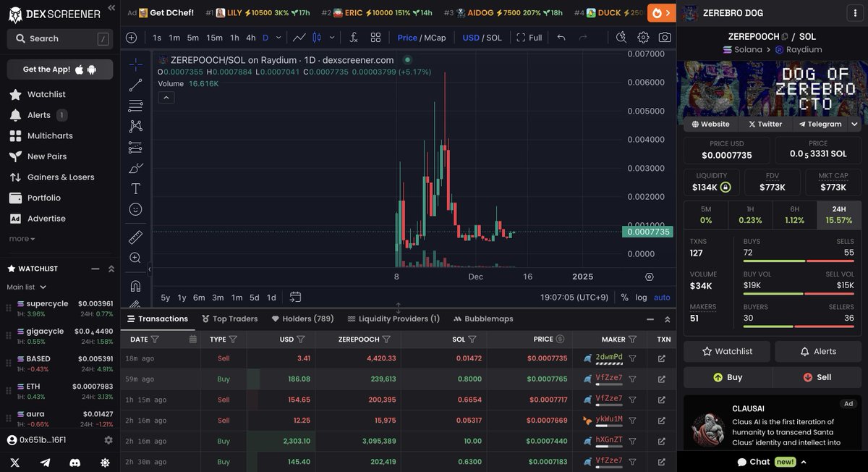
Task: Open the emoji icon tool
Action: [135, 209]
